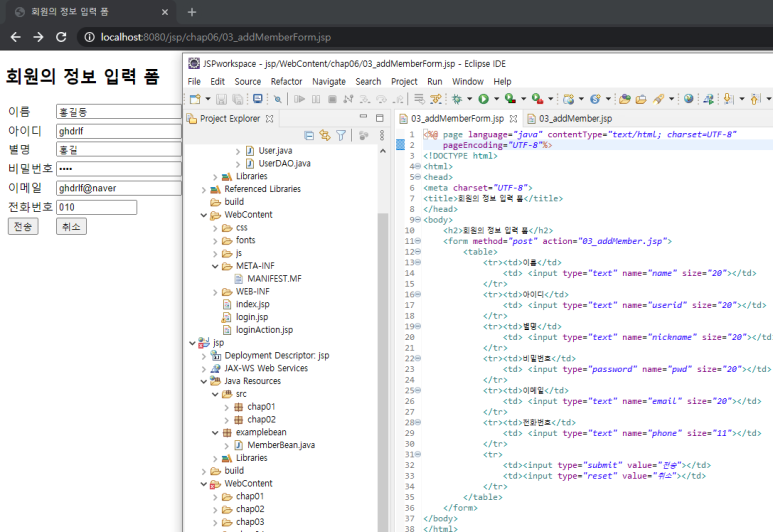Open the Navigate menu
The width and height of the screenshot is (773, 532).
329,81
